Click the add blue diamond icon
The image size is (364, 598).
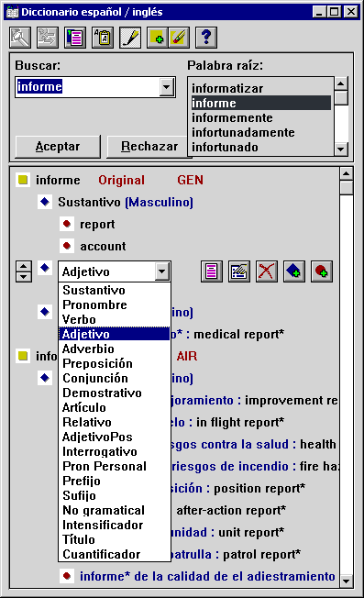pos(294,271)
